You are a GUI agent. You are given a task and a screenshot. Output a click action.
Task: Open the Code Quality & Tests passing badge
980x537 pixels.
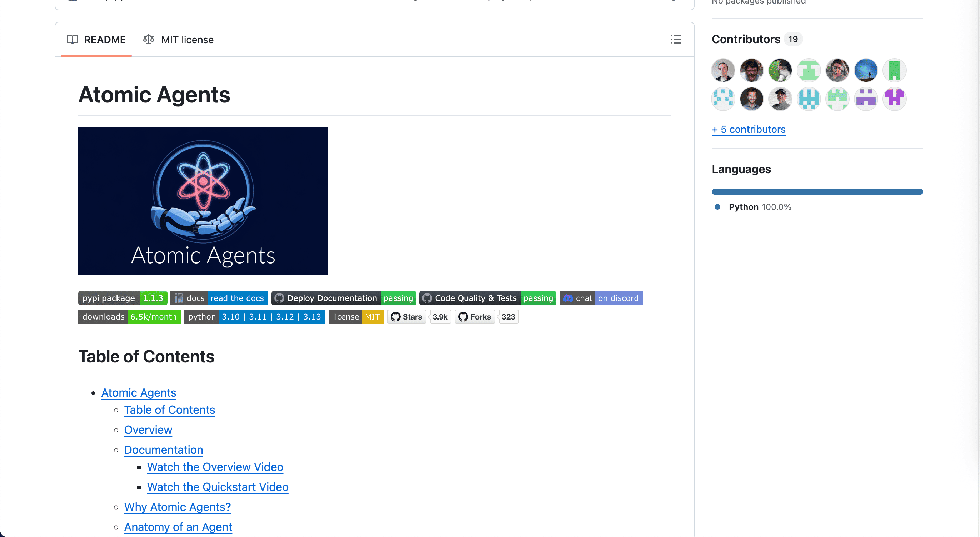[x=488, y=298]
